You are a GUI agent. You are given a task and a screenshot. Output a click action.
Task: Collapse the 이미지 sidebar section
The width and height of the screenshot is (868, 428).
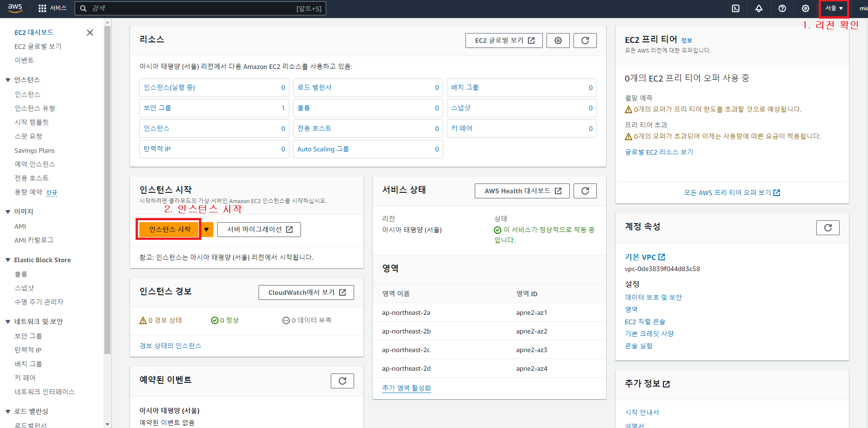(x=8, y=212)
